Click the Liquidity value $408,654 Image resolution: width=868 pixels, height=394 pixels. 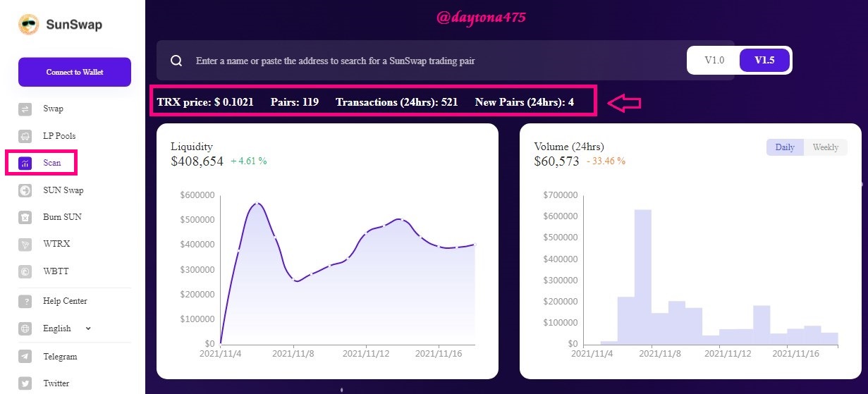coord(197,161)
